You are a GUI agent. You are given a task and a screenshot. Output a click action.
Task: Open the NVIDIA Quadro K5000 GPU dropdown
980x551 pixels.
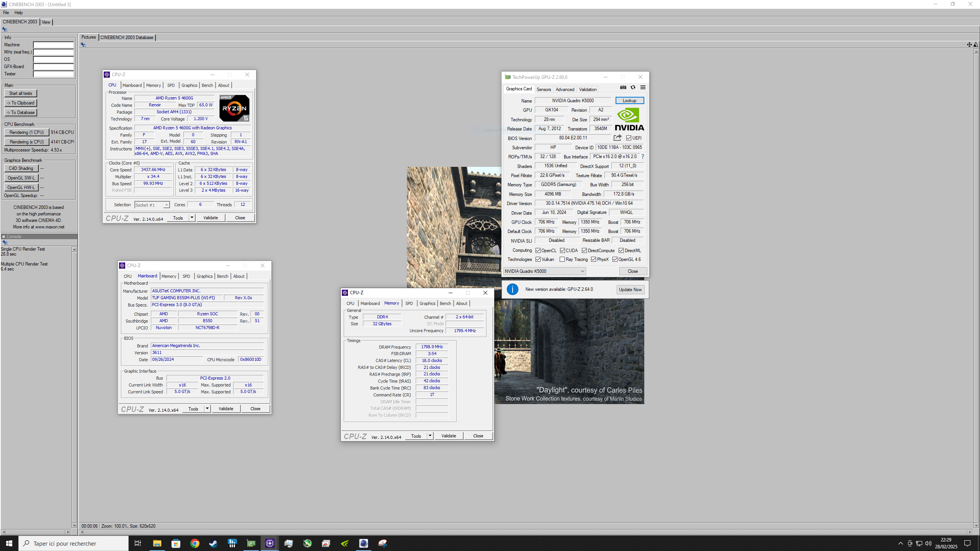pyautogui.click(x=544, y=271)
